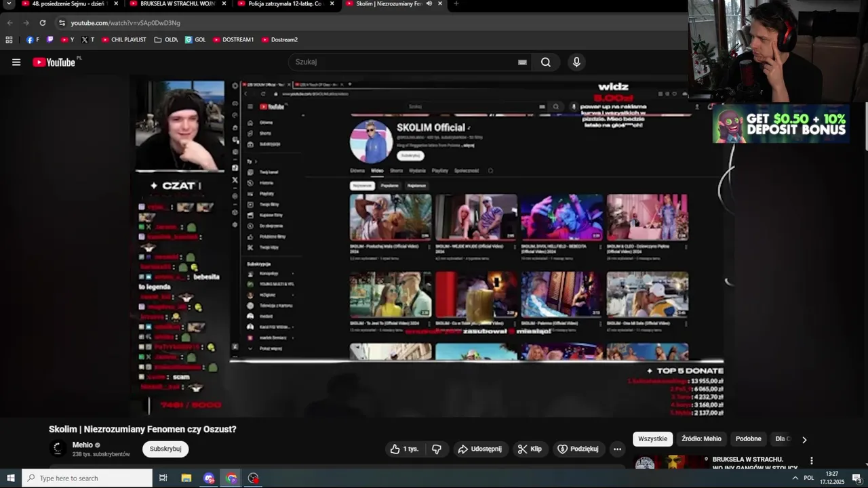Share the video via Udostępnij
868x488 pixels.
tap(479, 449)
